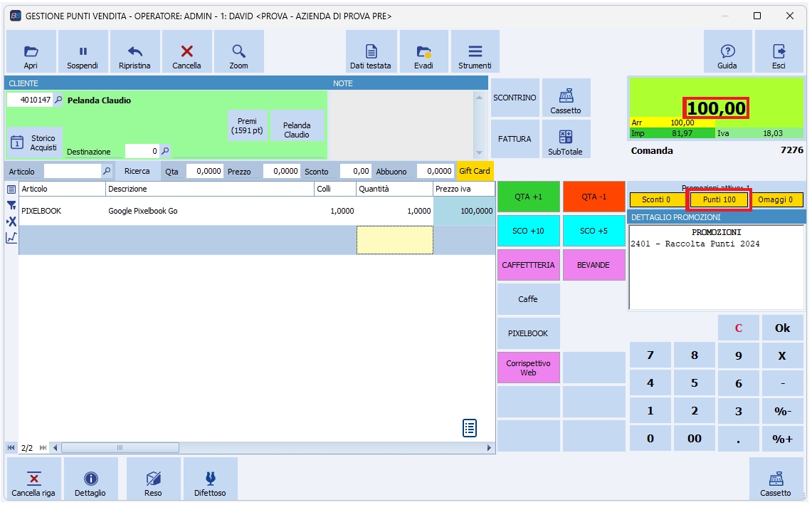Click the Ripristina restore button
The height and width of the screenshot is (505, 812).
[x=135, y=51]
